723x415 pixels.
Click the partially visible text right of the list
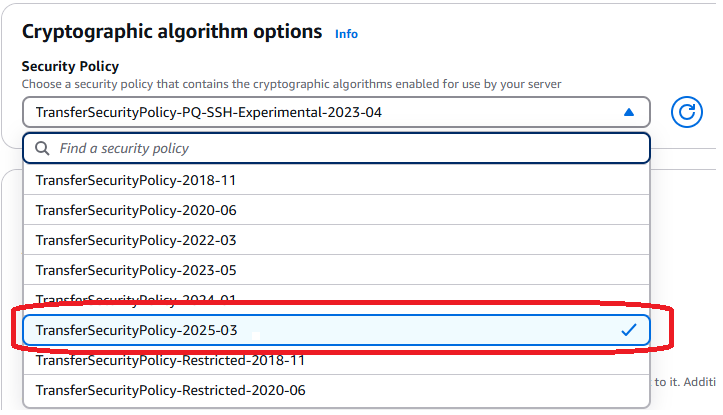[x=685, y=382]
